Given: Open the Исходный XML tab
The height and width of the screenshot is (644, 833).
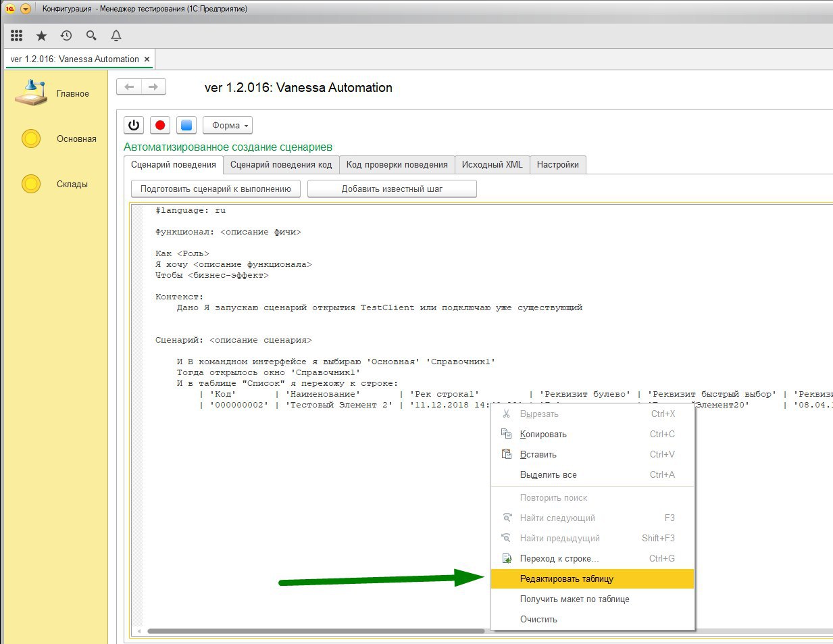Looking at the screenshot, I should (493, 164).
